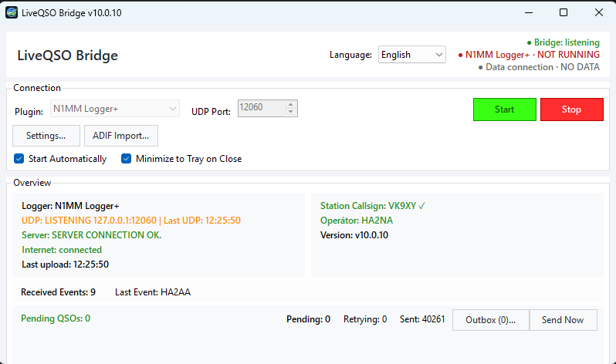Viewport: 616px width, 364px height.
Task: Click the Station Callsign: VK9XY line
Action: pos(373,206)
